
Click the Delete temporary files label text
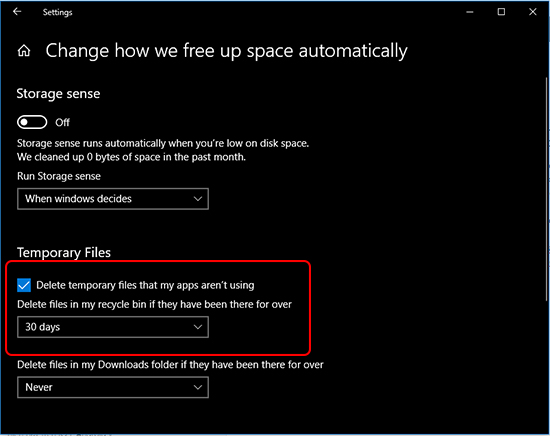[x=145, y=285]
